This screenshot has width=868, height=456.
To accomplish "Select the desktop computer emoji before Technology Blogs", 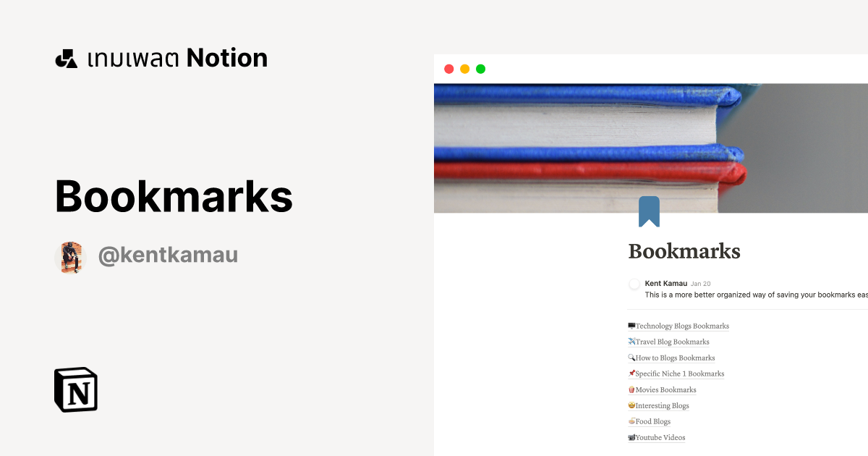I will (x=631, y=326).
